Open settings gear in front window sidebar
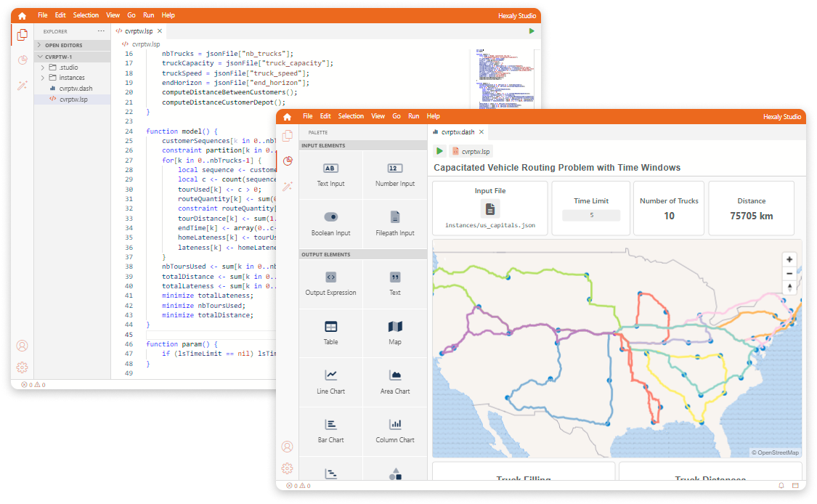The height and width of the screenshot is (504, 817). coord(287,468)
